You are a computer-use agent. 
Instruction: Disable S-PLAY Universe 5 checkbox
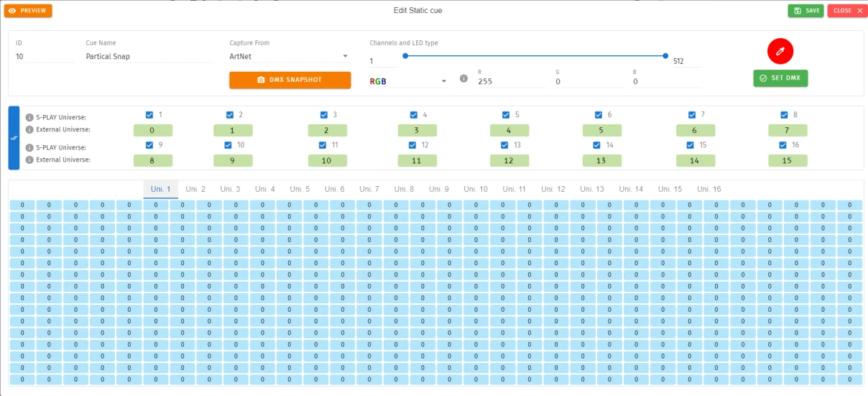click(x=506, y=115)
